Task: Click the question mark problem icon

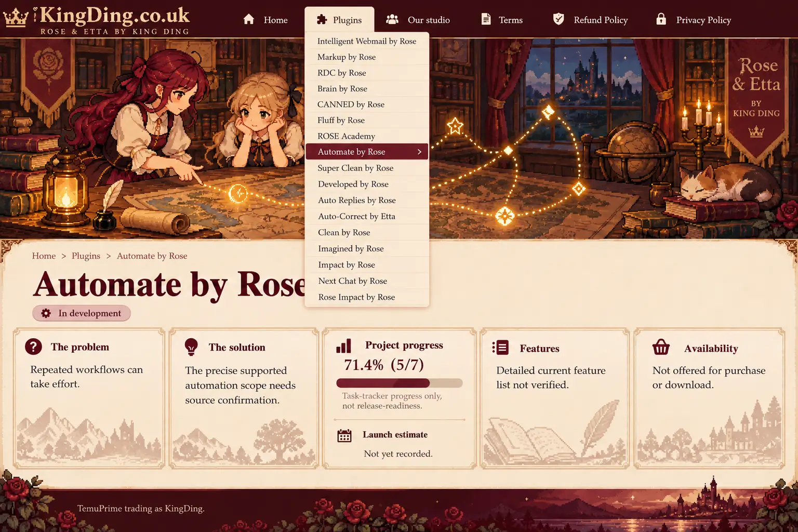Action: click(x=33, y=347)
